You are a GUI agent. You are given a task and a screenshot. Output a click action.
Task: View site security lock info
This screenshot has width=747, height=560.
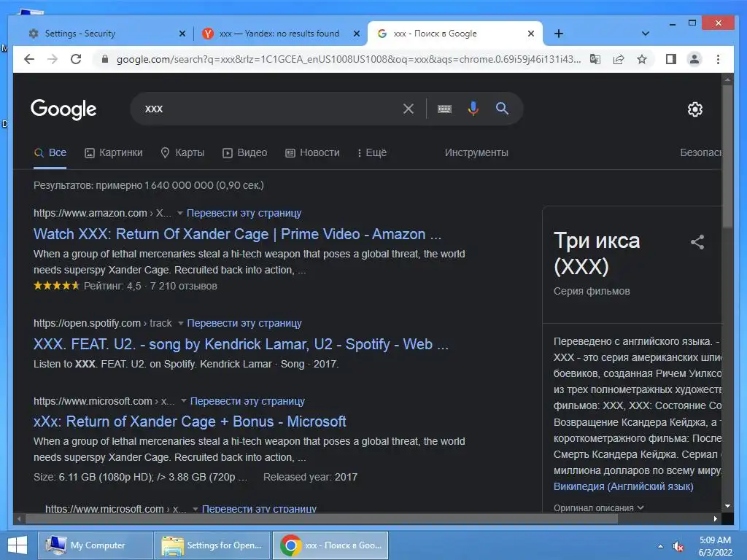105,59
